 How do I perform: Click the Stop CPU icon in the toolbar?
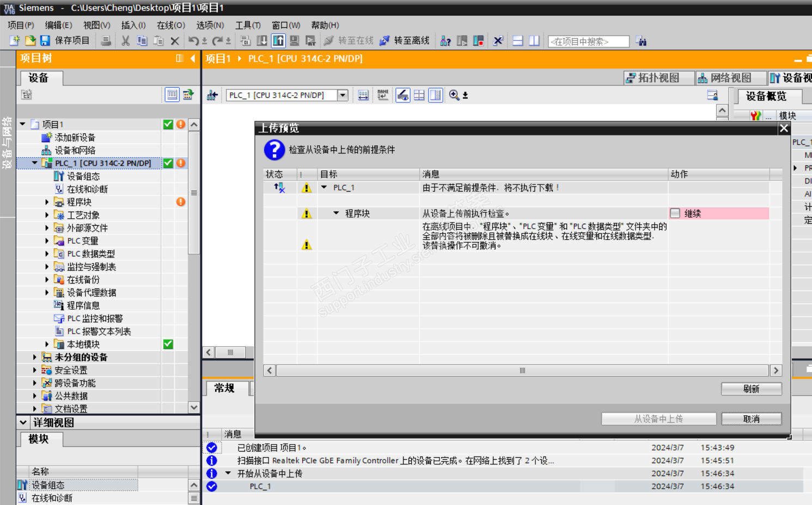pos(478,41)
